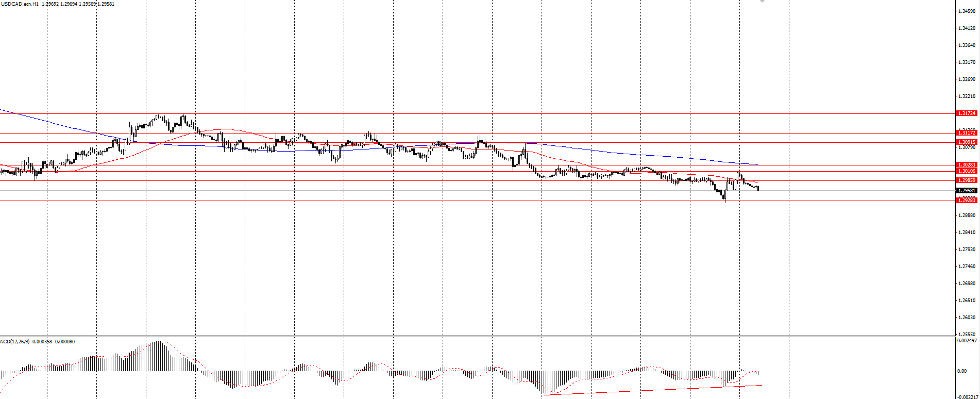Image resolution: width=980 pixels, height=399 pixels.
Task: Click the 1.29283 red price level label
Action: (966, 200)
